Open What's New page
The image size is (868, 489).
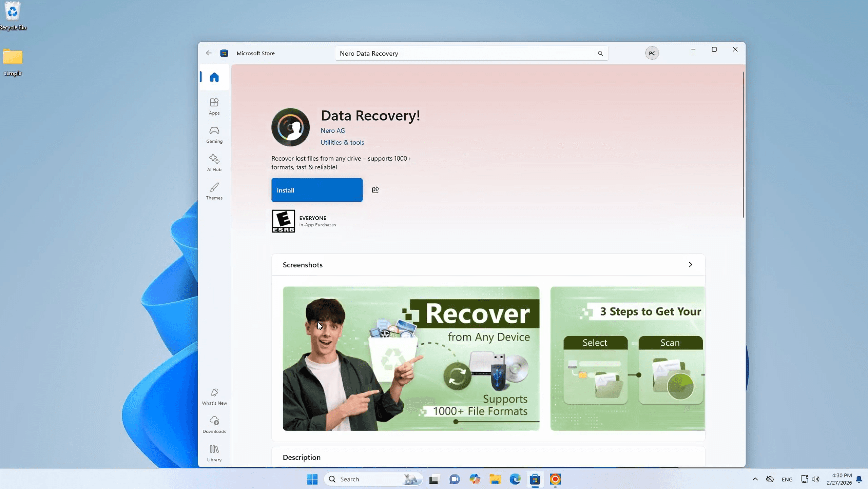click(214, 396)
